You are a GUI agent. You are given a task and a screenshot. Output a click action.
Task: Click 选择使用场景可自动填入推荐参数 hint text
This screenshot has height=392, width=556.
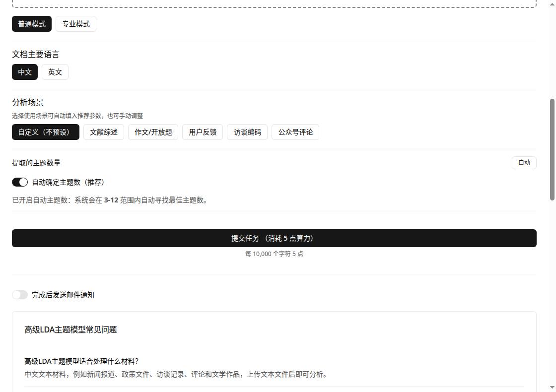pos(77,116)
